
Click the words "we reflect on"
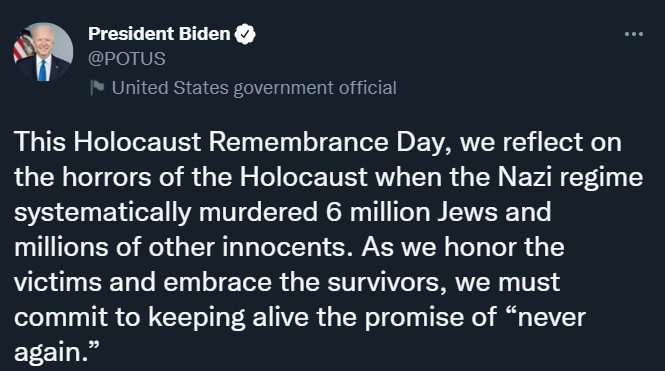coord(541,142)
